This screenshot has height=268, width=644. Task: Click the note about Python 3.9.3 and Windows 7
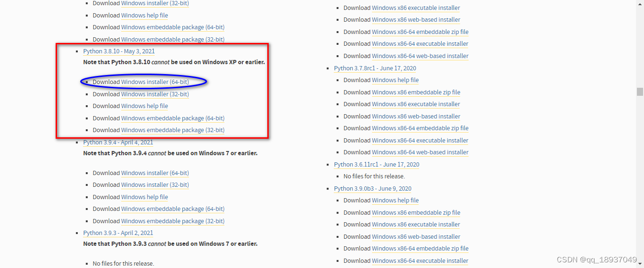[170, 244]
